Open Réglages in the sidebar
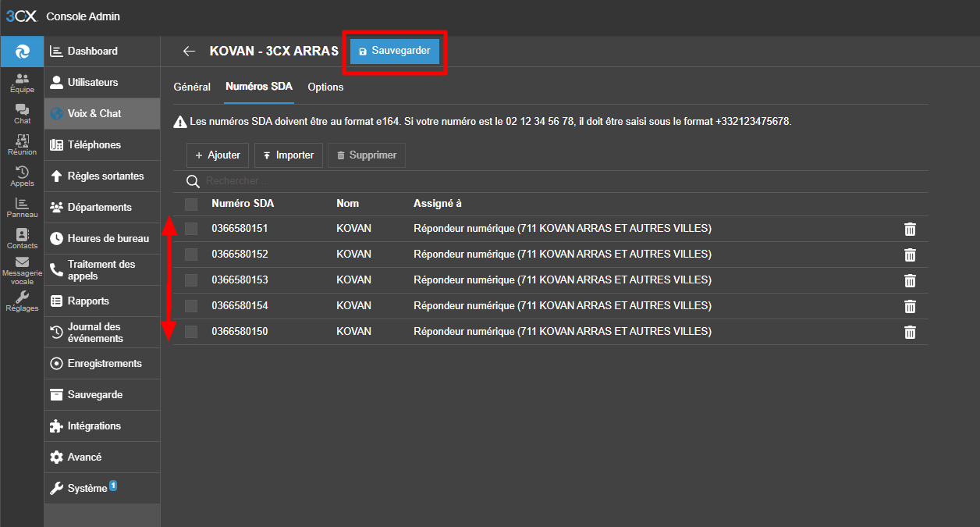This screenshot has height=527, width=980. (22, 301)
